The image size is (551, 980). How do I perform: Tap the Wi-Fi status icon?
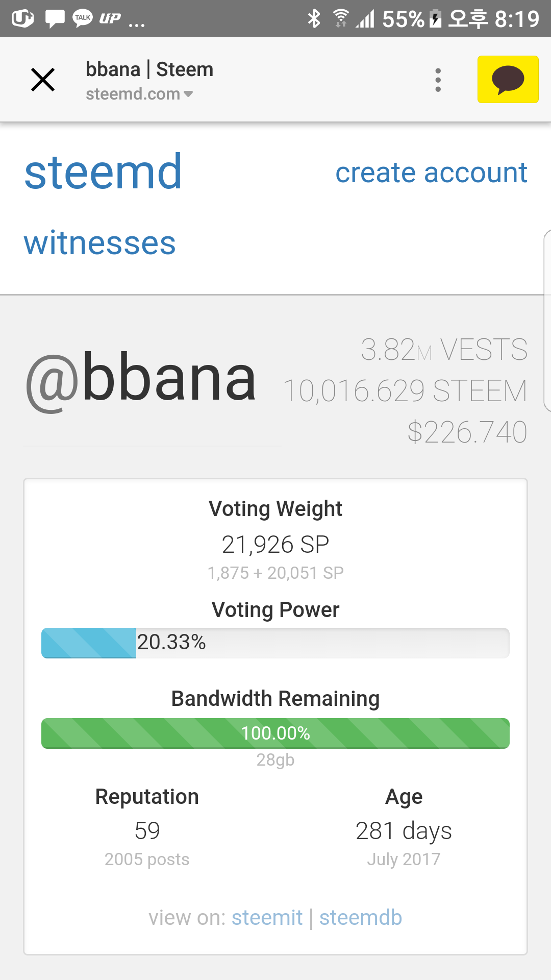coord(340,19)
